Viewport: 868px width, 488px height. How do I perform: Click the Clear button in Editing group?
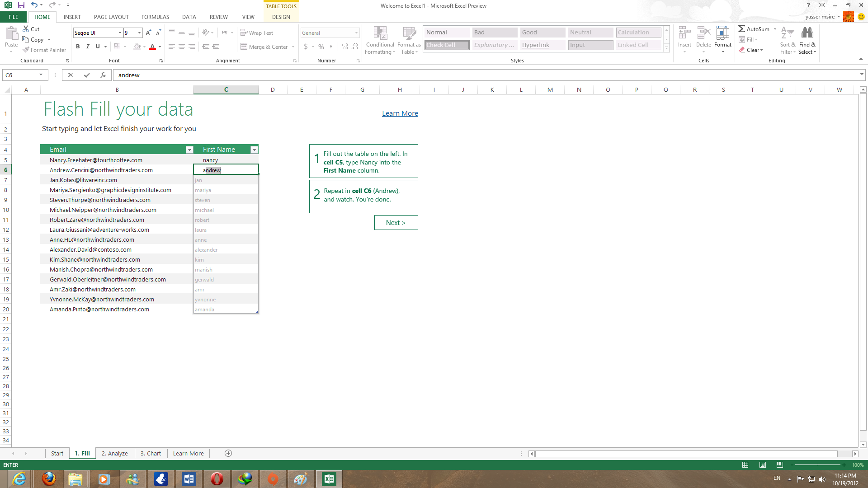point(751,50)
